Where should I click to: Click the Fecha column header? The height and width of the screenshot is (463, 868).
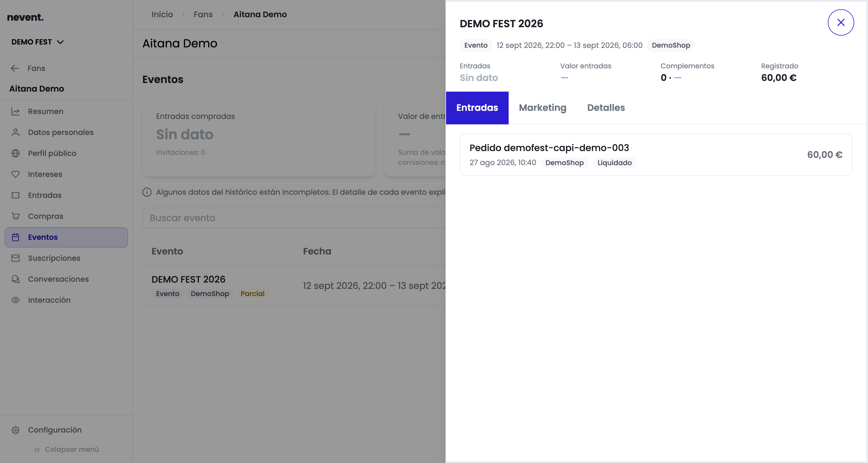coord(317,251)
